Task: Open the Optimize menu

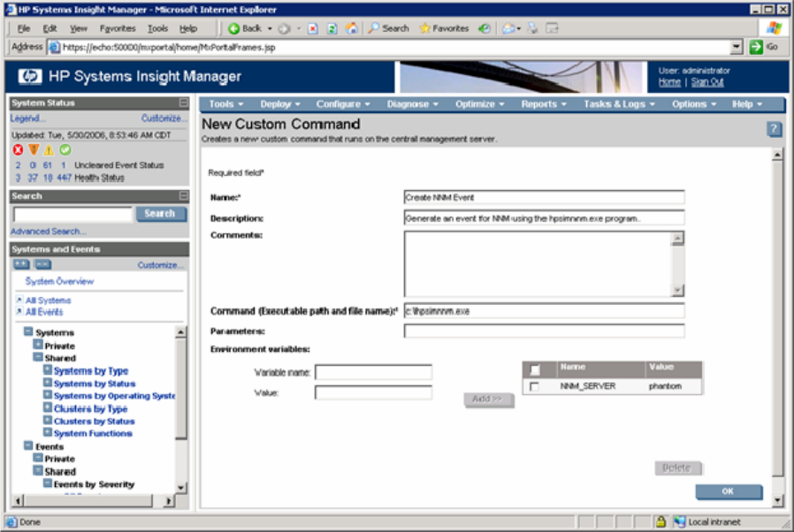Action: (x=479, y=103)
